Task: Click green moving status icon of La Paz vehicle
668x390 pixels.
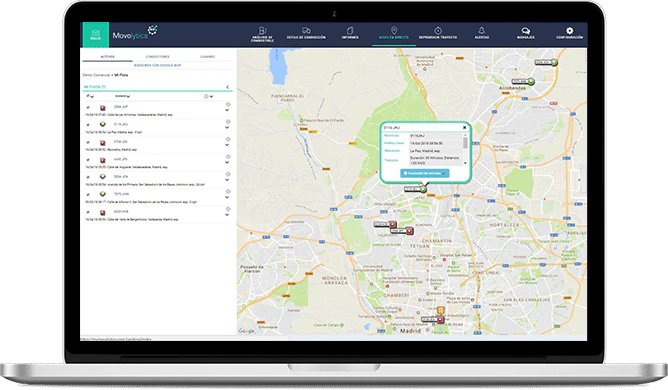Action: (103, 124)
